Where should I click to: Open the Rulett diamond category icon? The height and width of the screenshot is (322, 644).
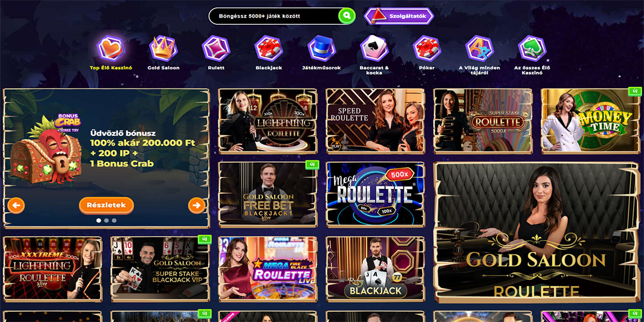pos(216,48)
